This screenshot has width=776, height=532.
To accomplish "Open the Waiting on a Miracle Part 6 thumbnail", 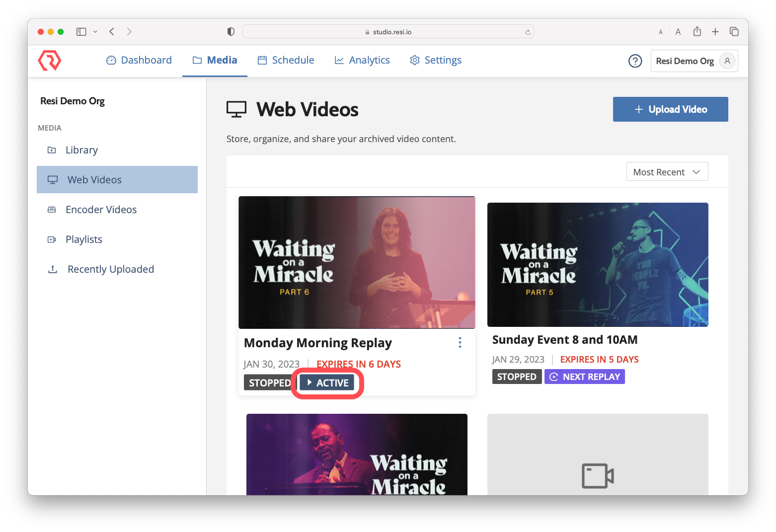I will point(357,262).
